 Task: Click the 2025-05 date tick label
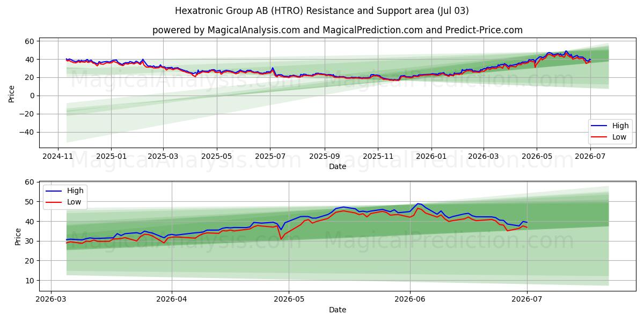[217, 157]
